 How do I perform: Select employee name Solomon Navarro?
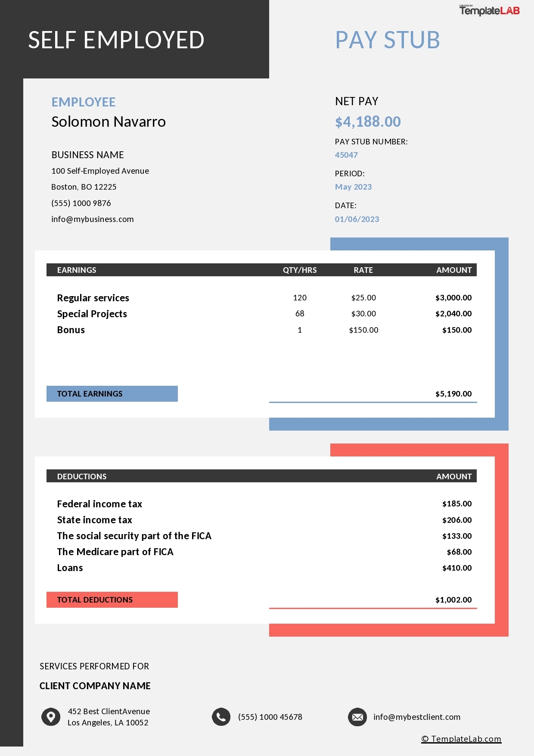click(x=109, y=122)
